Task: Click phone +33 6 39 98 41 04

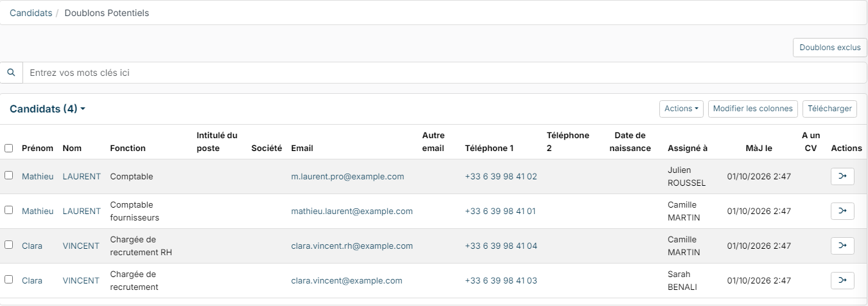Action: pyautogui.click(x=501, y=246)
